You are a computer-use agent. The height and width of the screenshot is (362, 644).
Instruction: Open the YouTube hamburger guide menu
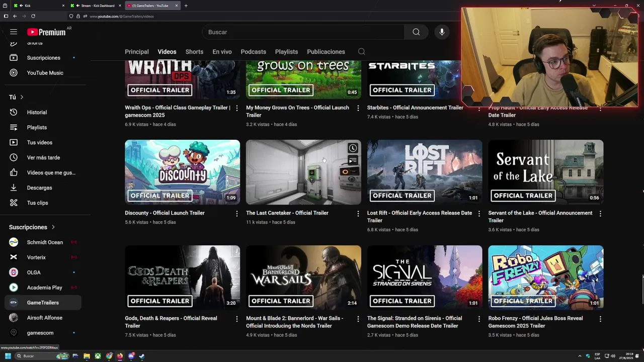pos(14,32)
